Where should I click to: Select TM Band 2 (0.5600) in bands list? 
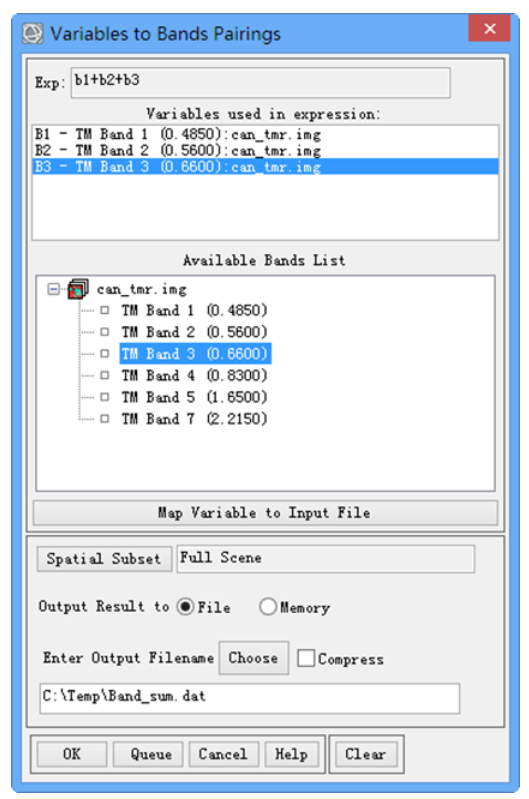[x=194, y=332]
